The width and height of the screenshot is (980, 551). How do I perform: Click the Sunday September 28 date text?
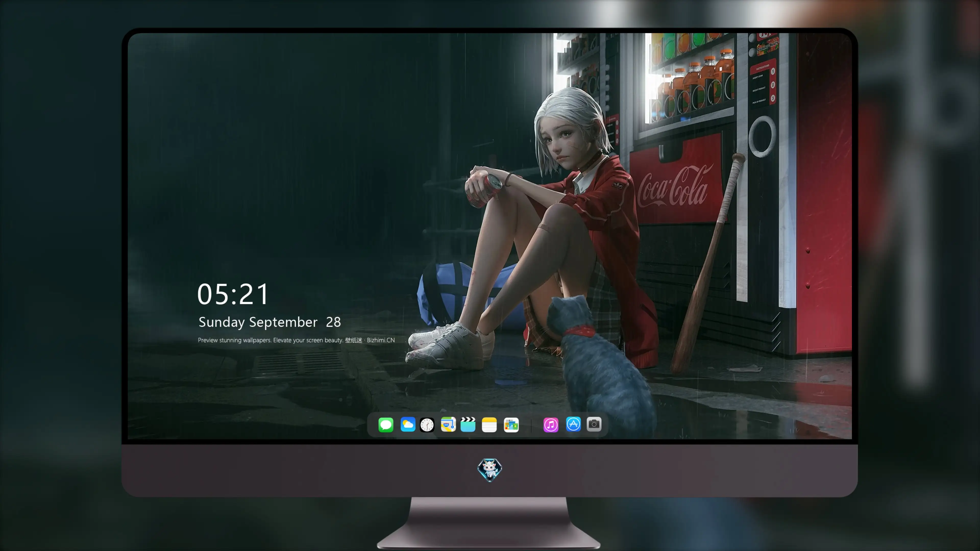point(270,322)
